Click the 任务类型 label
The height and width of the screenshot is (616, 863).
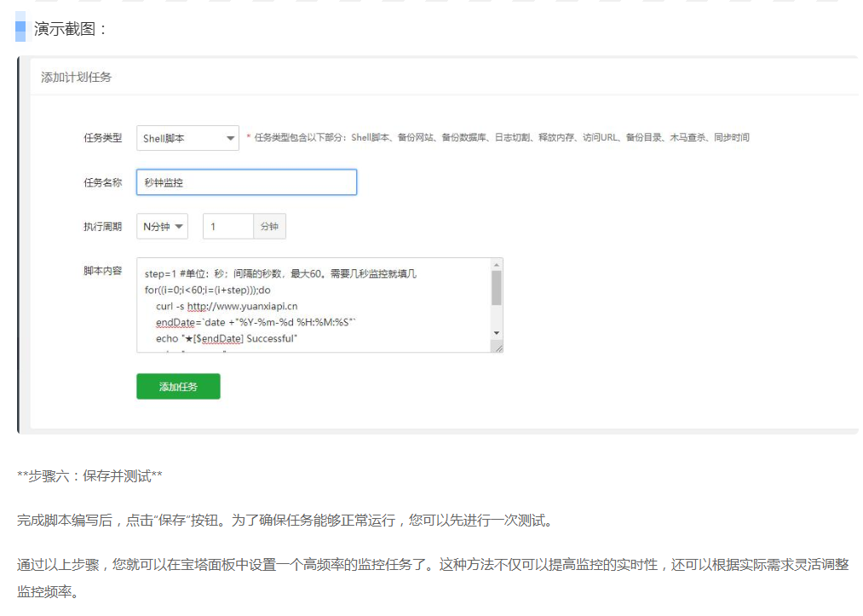tap(102, 138)
